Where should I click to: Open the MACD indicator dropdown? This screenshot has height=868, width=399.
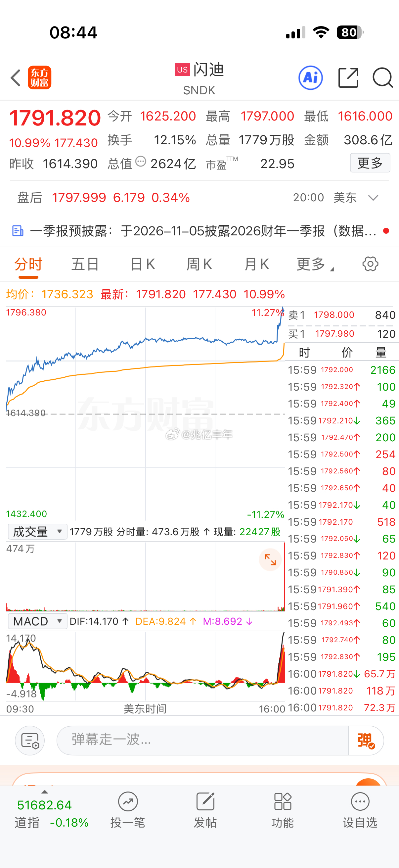coord(37,621)
